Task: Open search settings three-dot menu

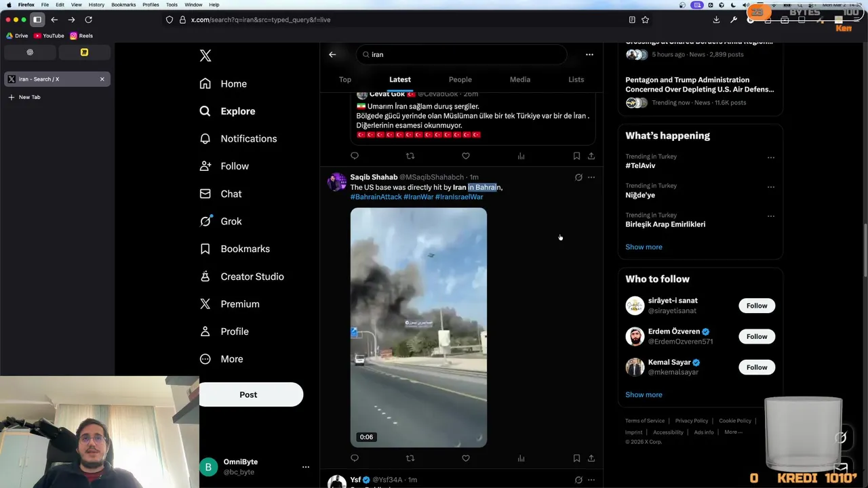Action: (x=589, y=54)
